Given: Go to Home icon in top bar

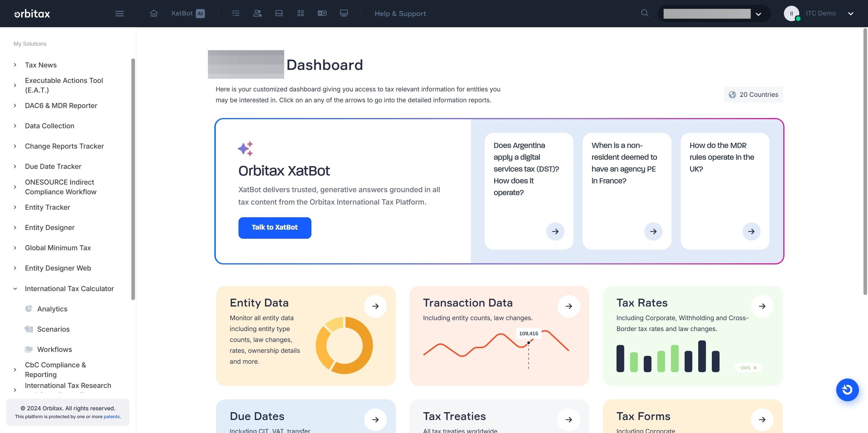Looking at the screenshot, I should coord(154,13).
